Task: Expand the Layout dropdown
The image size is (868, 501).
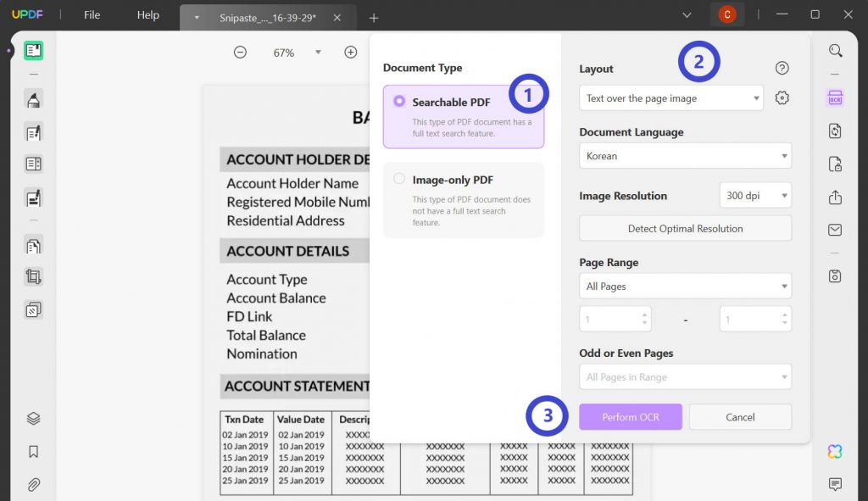Action: 670,97
